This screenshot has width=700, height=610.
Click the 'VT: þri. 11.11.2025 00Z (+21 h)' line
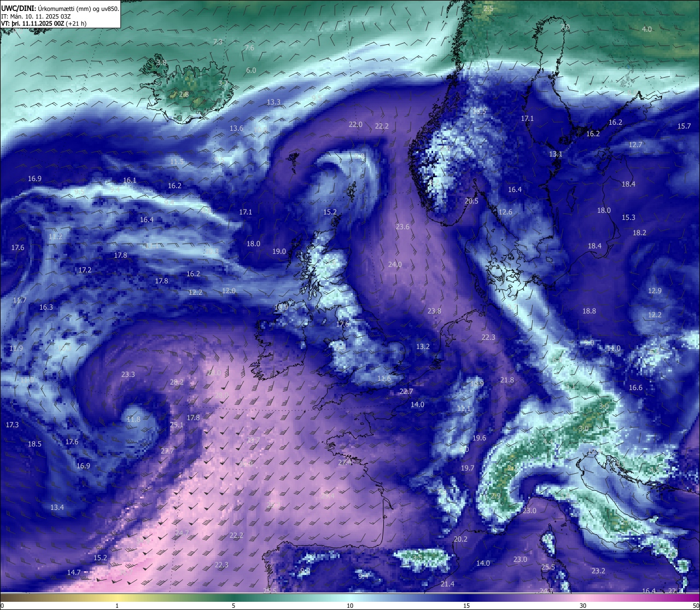tap(44, 24)
